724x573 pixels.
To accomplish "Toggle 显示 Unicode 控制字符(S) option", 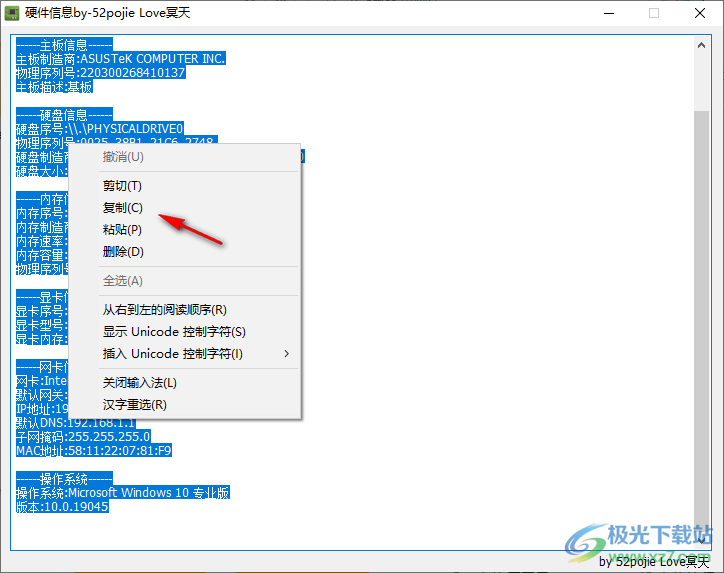I will [x=174, y=332].
